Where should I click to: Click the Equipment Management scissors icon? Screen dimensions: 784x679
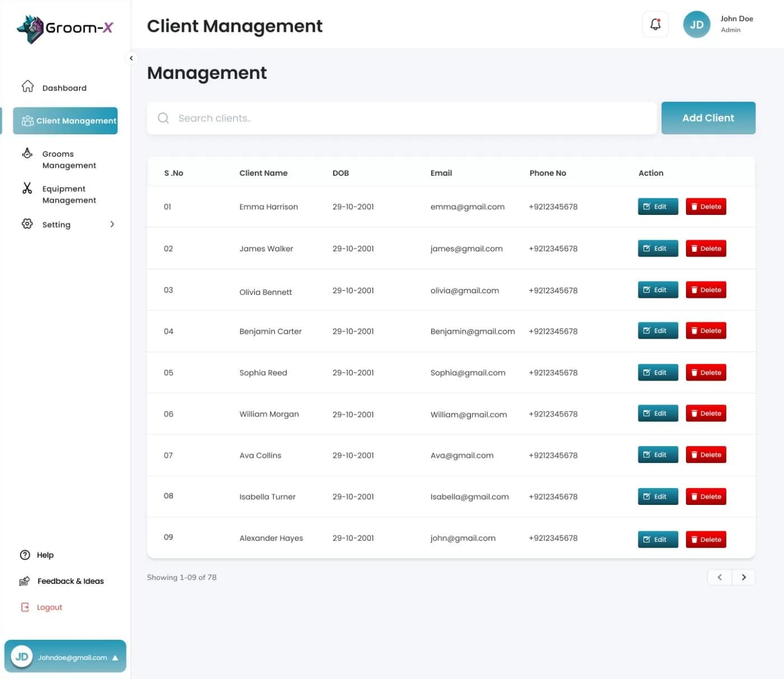point(27,188)
